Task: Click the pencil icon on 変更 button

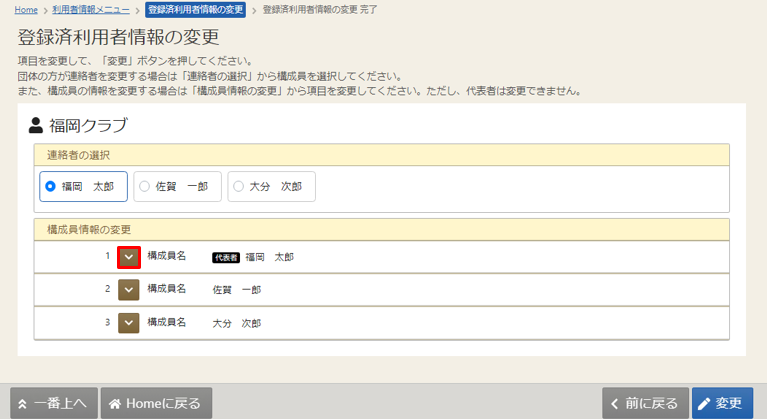Action: [705, 404]
